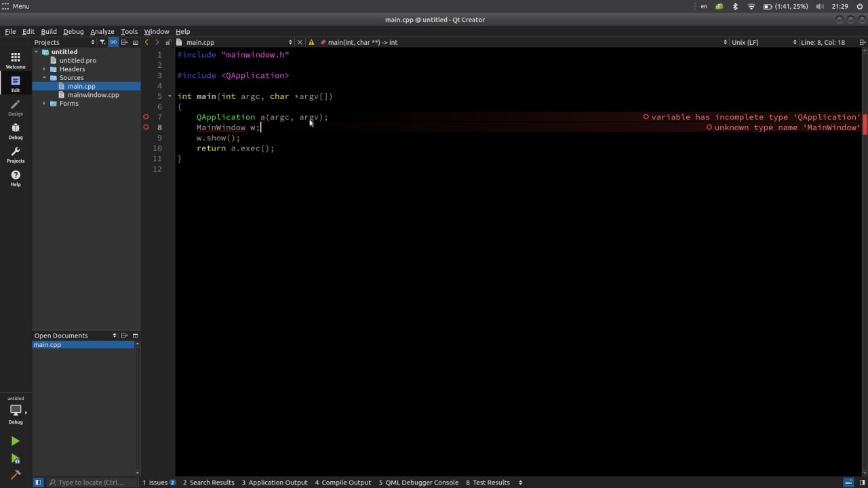Switch to Debug mode in the sidebar
The height and width of the screenshot is (488, 868).
point(16,131)
